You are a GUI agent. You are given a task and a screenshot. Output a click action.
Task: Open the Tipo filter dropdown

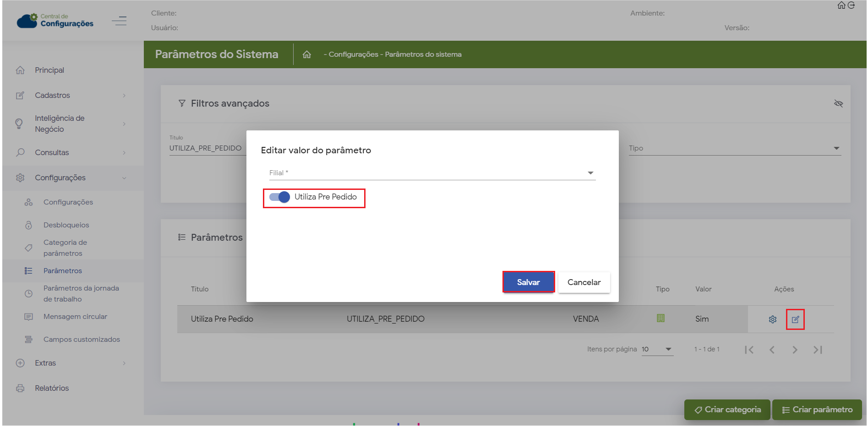point(735,148)
